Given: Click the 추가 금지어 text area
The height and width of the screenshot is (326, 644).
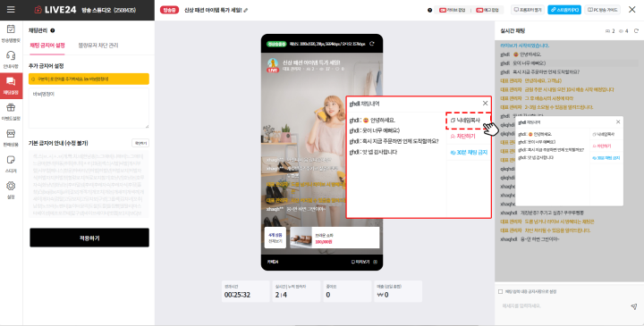Looking at the screenshot, I should [x=89, y=108].
